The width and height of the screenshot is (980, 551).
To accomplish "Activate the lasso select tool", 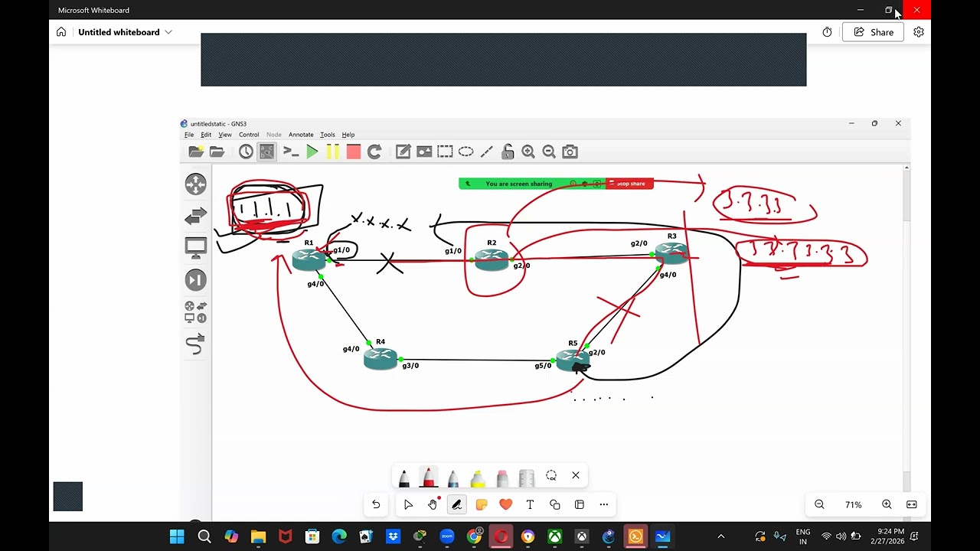I will 551,475.
